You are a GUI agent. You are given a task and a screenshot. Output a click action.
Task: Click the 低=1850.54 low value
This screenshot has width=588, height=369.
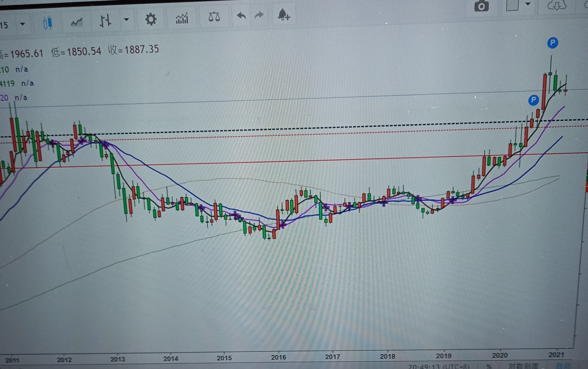pos(76,52)
